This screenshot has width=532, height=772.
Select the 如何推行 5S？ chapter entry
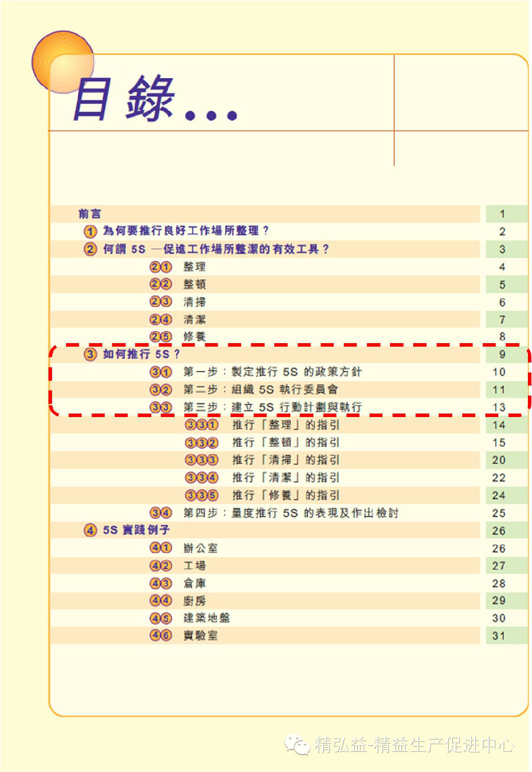click(141, 355)
